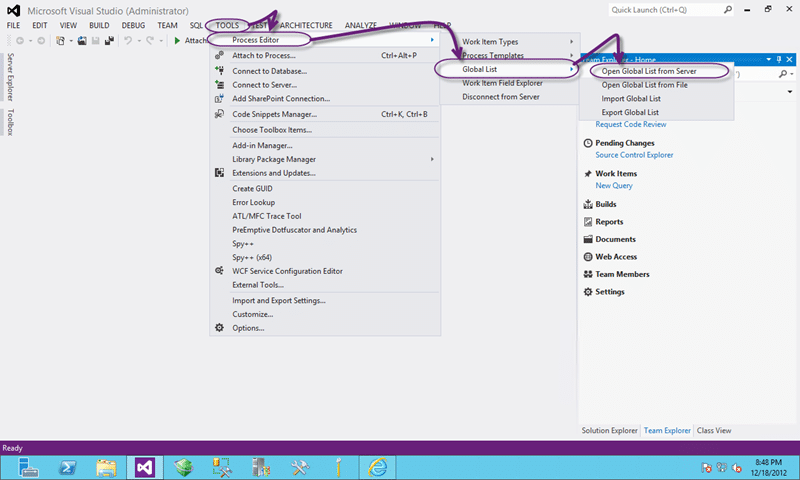Viewport: 800px width, 480px height.
Task: Choose Connect to Server menu entry
Action: 324,85
